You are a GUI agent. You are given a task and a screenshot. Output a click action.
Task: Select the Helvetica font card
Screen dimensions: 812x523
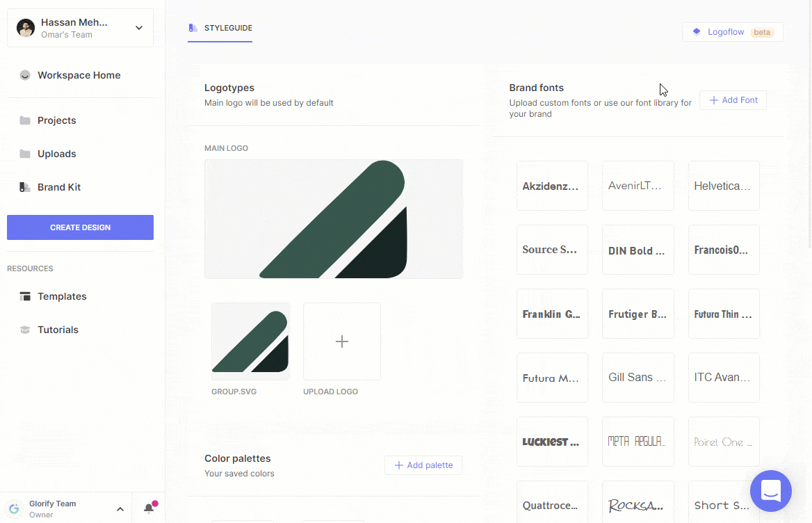724,186
